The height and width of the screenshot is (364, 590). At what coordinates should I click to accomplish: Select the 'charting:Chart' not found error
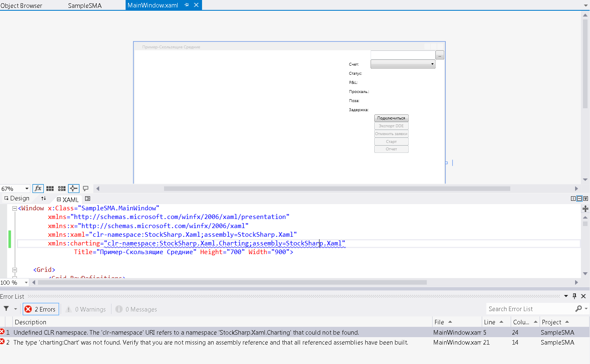[295, 342]
